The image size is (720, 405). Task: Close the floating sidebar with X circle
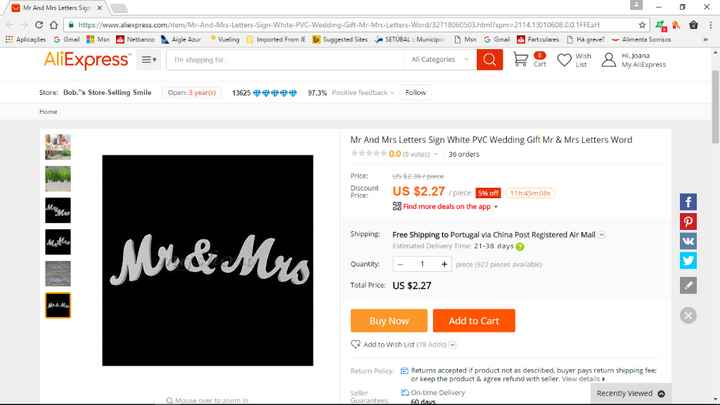pos(688,315)
